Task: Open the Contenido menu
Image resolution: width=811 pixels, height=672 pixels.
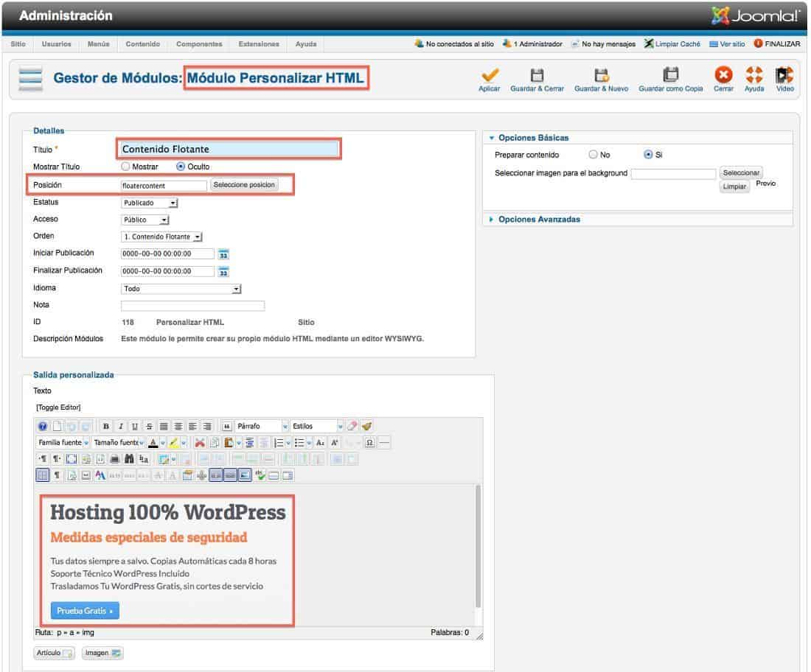Action: tap(143, 44)
